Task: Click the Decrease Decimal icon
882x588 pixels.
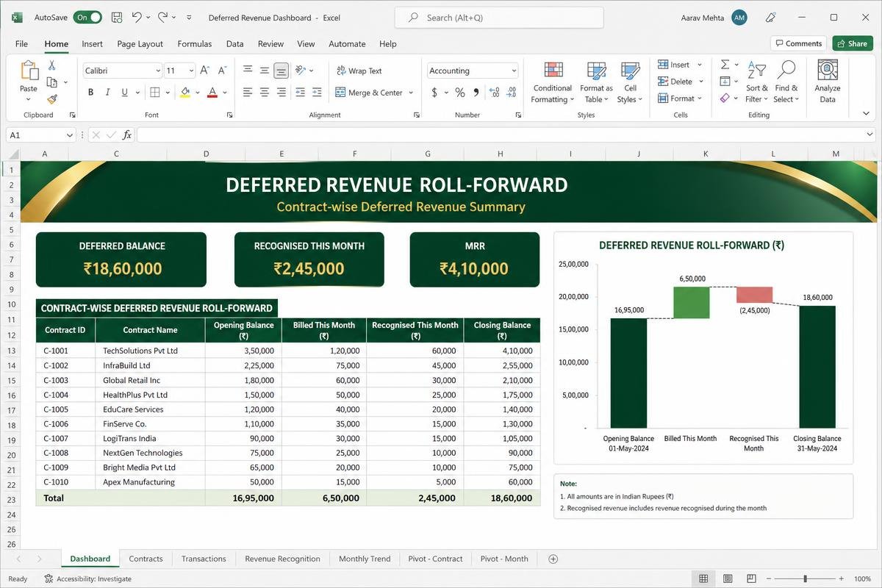Action: [512, 93]
